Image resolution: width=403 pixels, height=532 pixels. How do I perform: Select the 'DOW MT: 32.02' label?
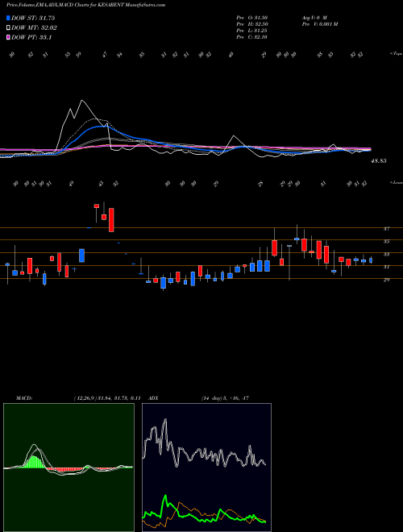[x=35, y=28]
